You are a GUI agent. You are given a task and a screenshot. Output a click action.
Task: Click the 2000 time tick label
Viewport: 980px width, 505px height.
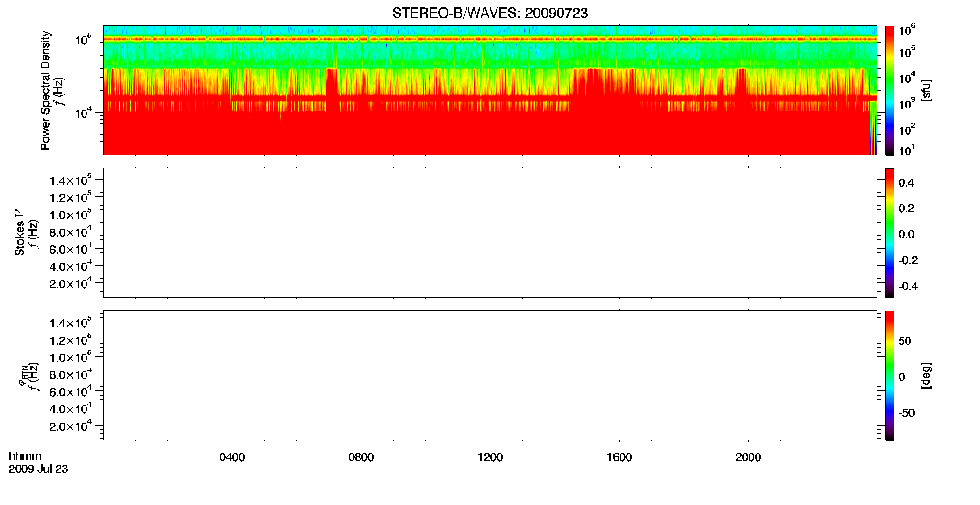point(748,457)
